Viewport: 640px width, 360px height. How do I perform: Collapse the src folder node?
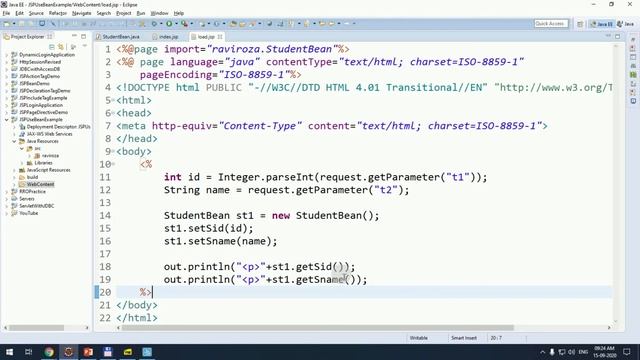(x=22, y=149)
